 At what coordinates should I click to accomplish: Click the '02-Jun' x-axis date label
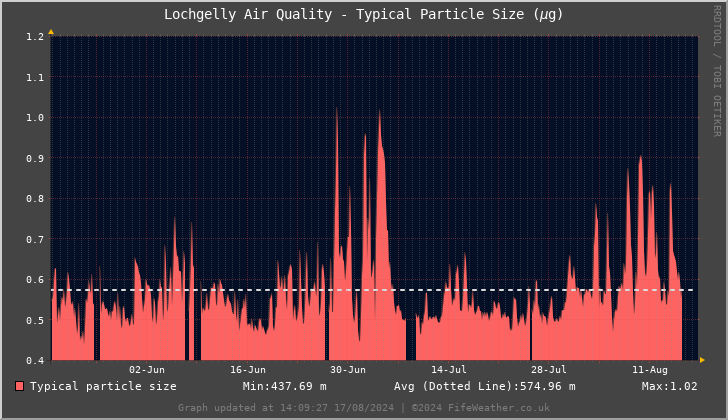pos(147,370)
